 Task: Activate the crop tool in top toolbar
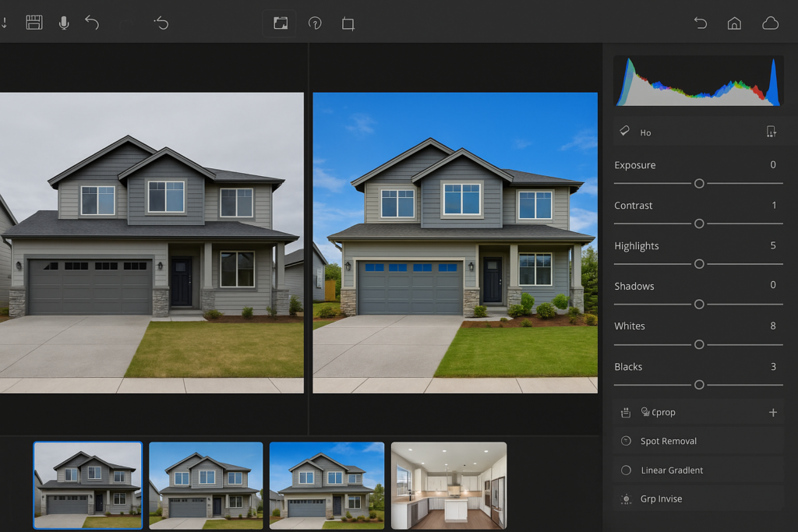pyautogui.click(x=348, y=23)
